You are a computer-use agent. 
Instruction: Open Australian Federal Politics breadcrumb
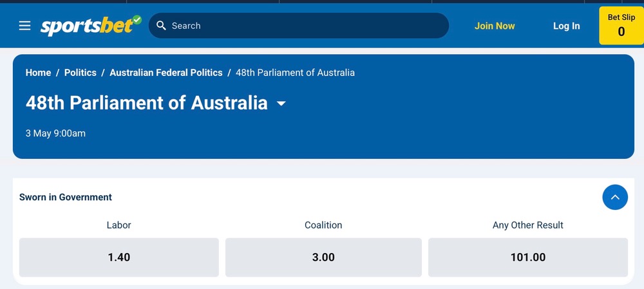tap(166, 73)
